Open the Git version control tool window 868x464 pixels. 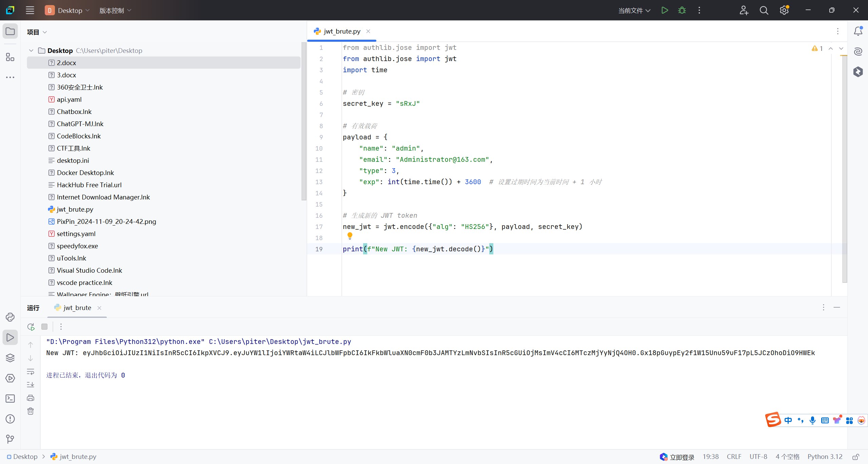pos(10,439)
